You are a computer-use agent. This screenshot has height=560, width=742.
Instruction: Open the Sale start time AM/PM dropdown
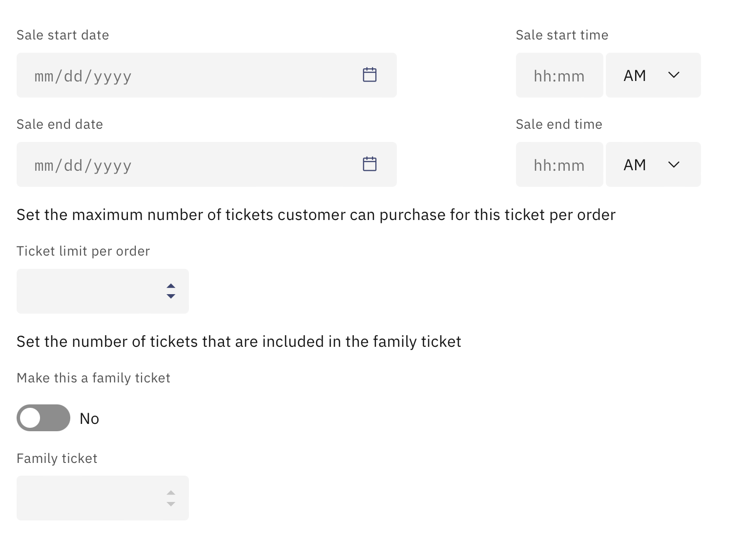click(x=653, y=75)
